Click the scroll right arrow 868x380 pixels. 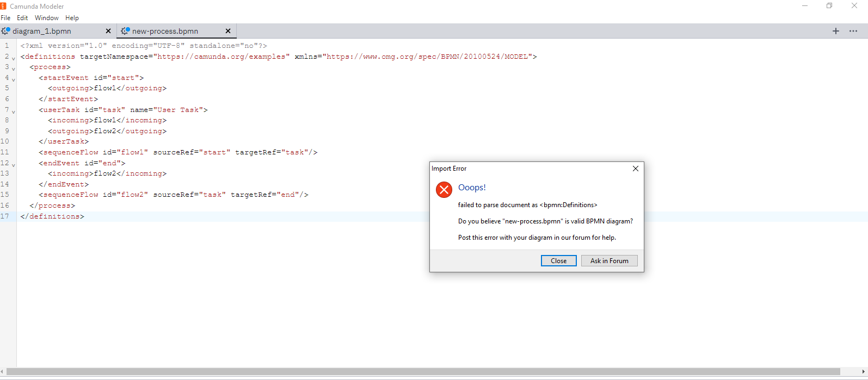(864, 372)
